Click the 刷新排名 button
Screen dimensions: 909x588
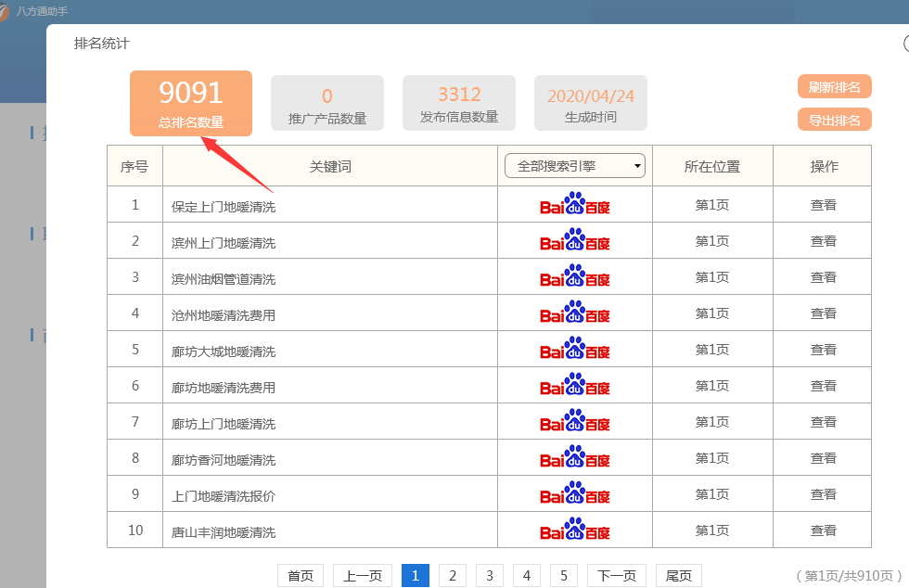coord(834,87)
